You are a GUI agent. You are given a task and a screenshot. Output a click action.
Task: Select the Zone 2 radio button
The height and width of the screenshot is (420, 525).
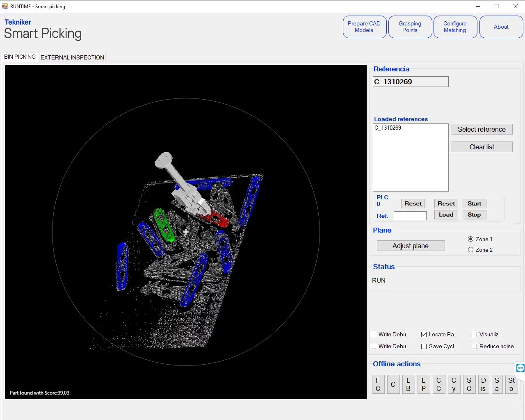[x=471, y=250]
